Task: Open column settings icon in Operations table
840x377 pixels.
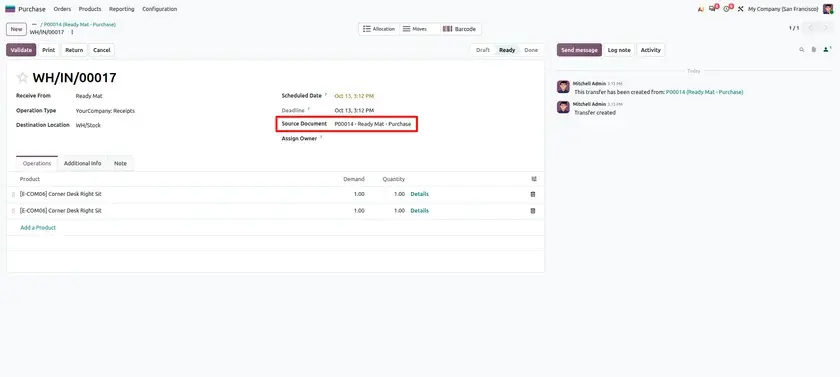Action: pos(534,179)
